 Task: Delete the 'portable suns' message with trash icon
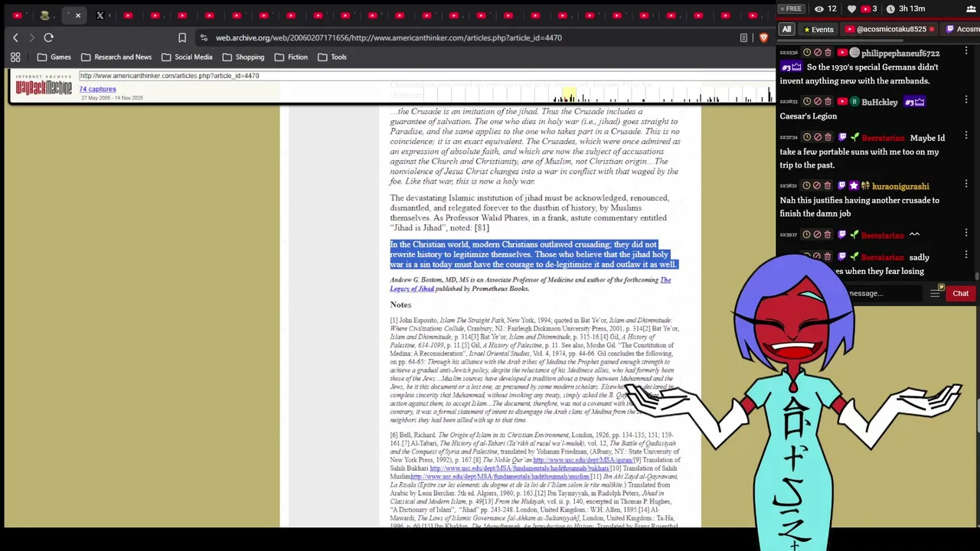coord(828,137)
